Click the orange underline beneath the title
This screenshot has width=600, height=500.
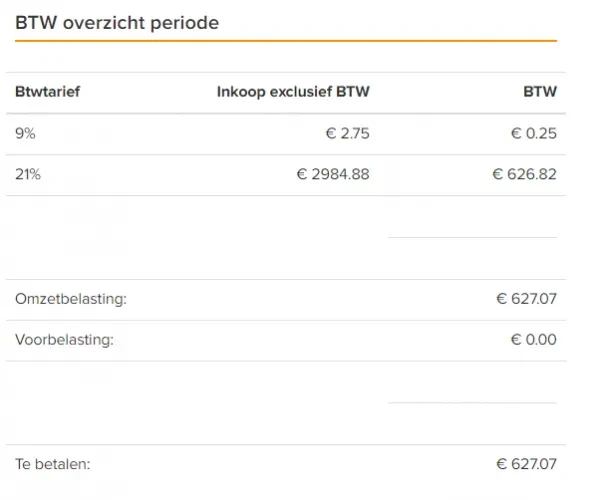(286, 41)
